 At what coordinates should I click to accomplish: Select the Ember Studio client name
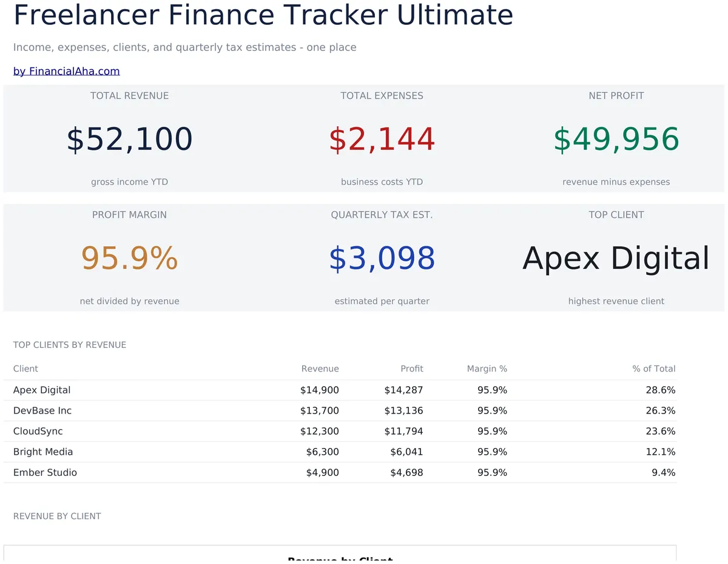[45, 472]
